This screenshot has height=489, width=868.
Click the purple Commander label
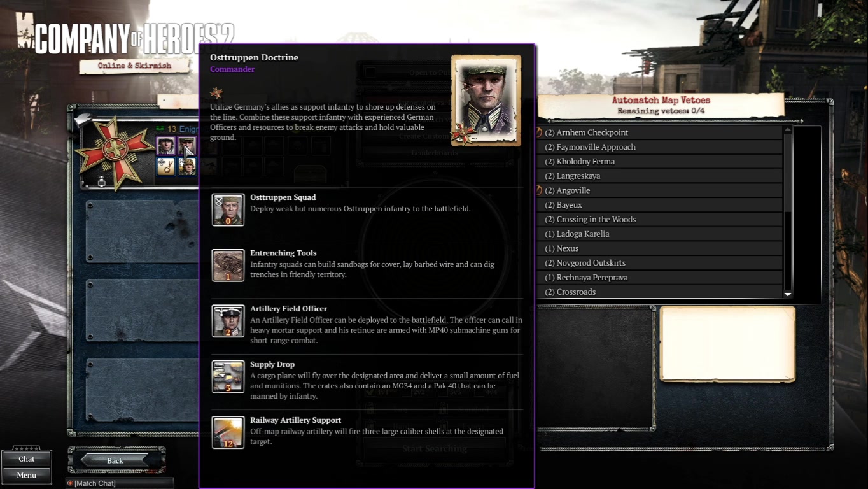click(232, 69)
